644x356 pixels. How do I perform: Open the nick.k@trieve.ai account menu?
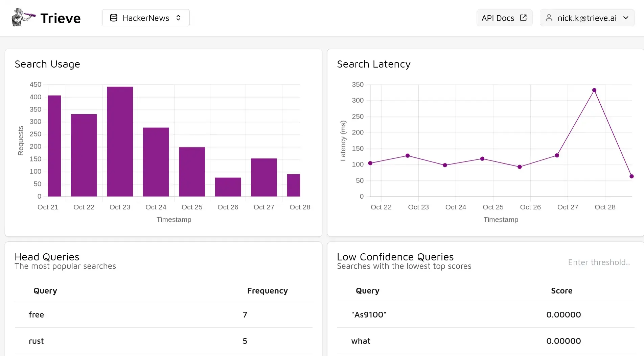pos(587,18)
